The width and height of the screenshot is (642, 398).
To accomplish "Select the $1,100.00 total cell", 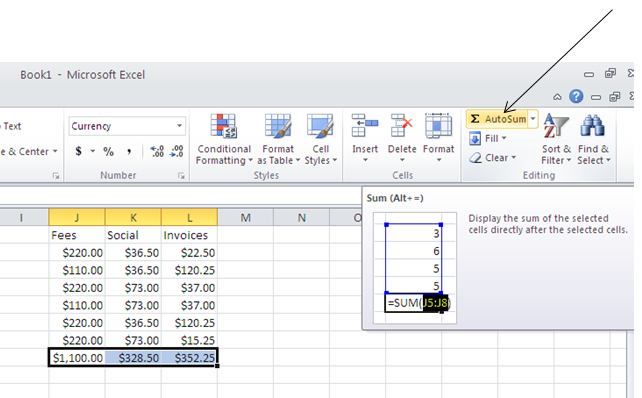I will pyautogui.click(x=77, y=358).
